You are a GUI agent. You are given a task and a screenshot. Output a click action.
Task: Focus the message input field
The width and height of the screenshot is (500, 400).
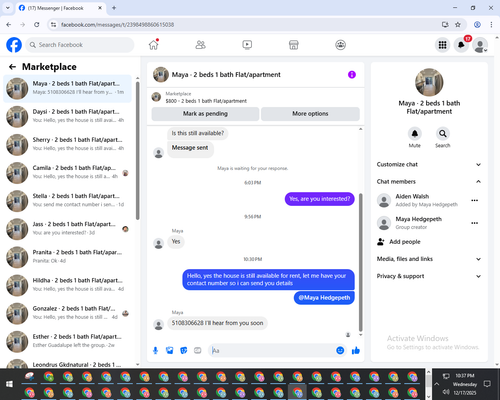(x=272, y=350)
